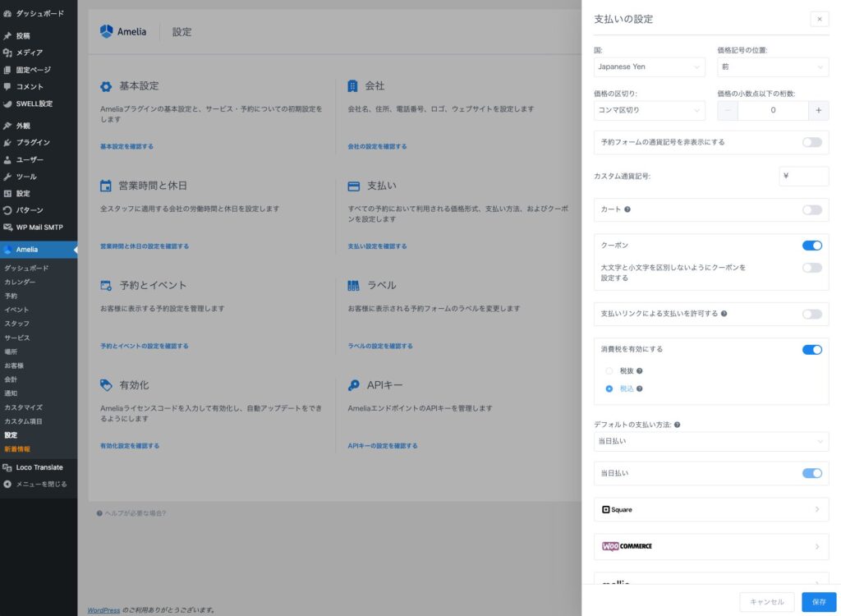The height and width of the screenshot is (616, 841).
Task: Open the 国 currency dropdown
Action: (649, 67)
